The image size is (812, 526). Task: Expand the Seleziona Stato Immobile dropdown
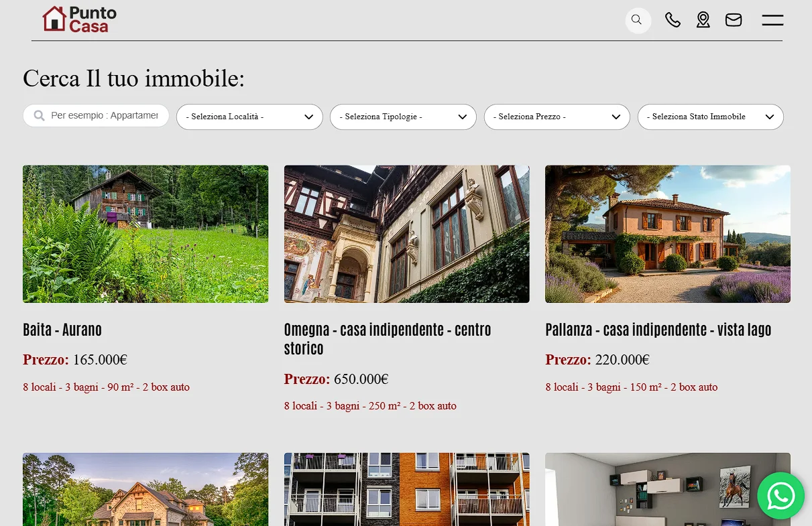pos(710,117)
